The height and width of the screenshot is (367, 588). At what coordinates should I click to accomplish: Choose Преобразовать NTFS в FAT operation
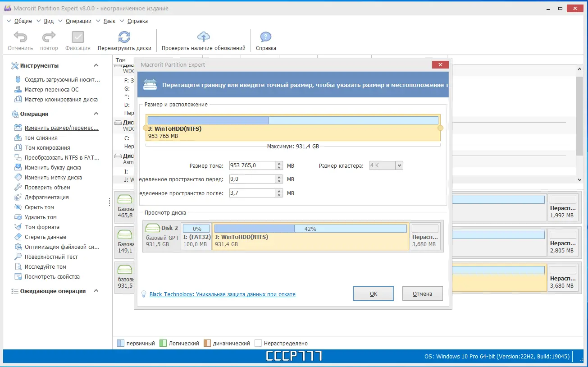(x=61, y=158)
